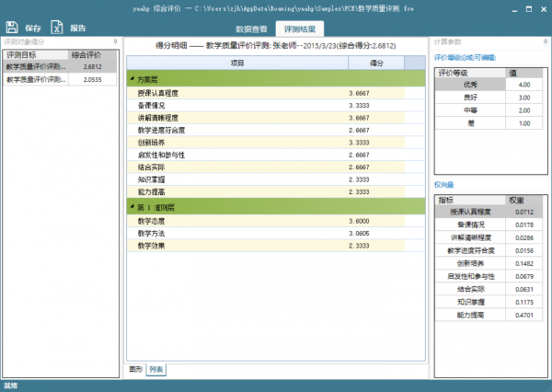The image size is (552, 392).
Task: Sort by the 综合评价 column header
Action: point(91,55)
